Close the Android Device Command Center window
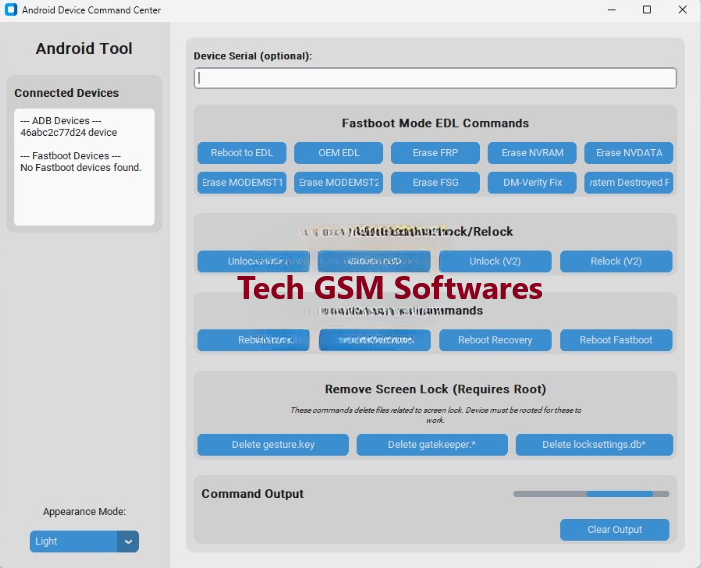This screenshot has height=568, width=701. click(682, 10)
